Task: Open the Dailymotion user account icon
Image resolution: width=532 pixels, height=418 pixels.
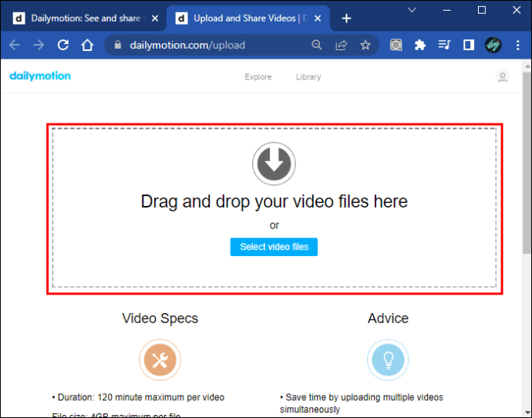Action: 503,76
